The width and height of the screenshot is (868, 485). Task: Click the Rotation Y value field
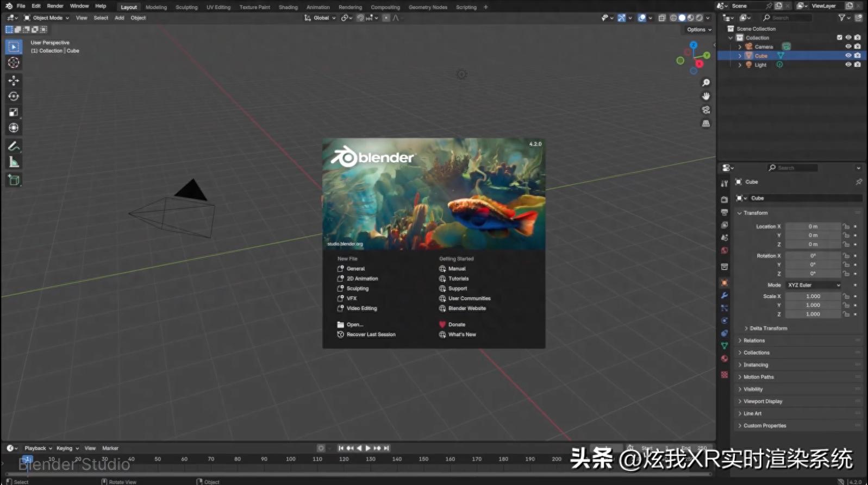(x=813, y=265)
